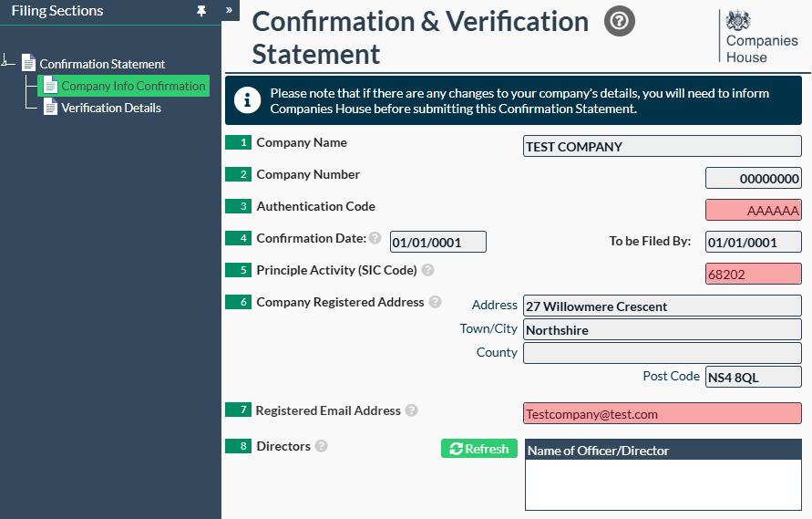This screenshot has width=812, height=519.
Task: Click the Company Name field
Action: click(x=662, y=146)
